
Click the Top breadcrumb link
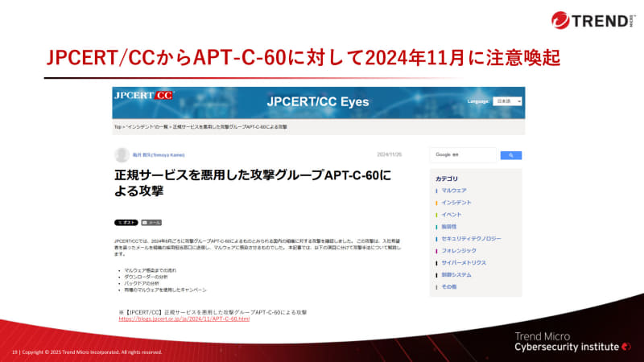pyautogui.click(x=118, y=127)
